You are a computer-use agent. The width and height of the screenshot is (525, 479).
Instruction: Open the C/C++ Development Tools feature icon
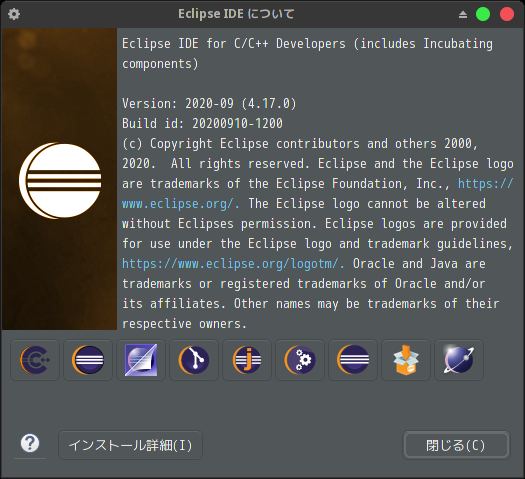(x=35, y=360)
